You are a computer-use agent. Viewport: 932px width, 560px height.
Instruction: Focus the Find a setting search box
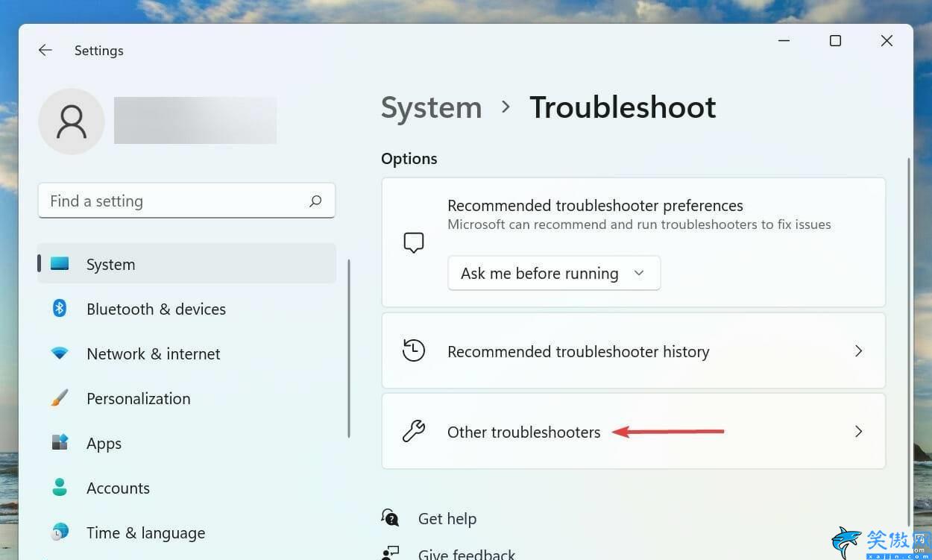[186, 201]
